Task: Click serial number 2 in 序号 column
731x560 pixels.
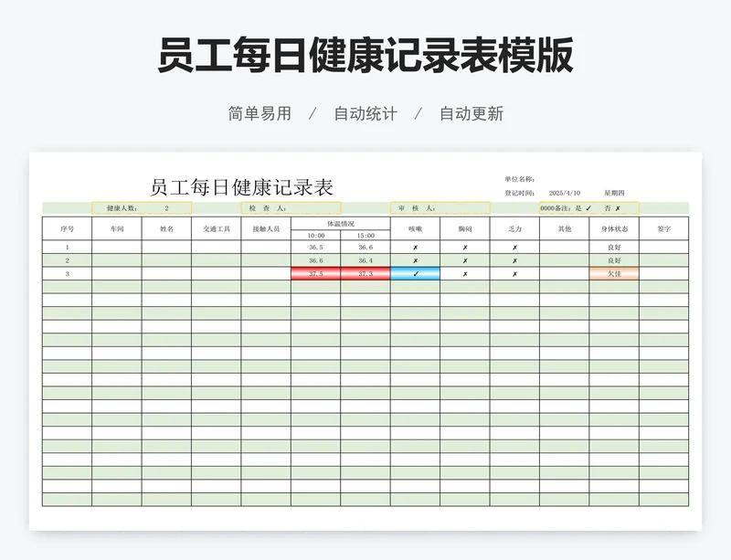Action: coord(67,260)
